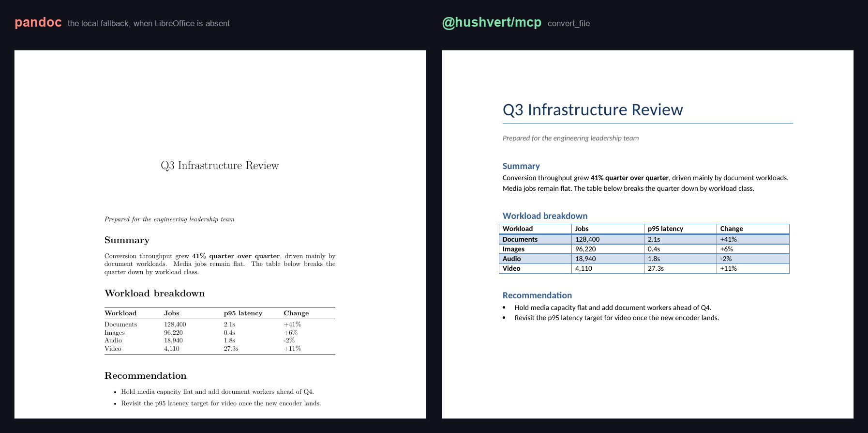Click bold 'Audio' cell in hushvert table
The height and width of the screenshot is (433, 868).
[535, 259]
